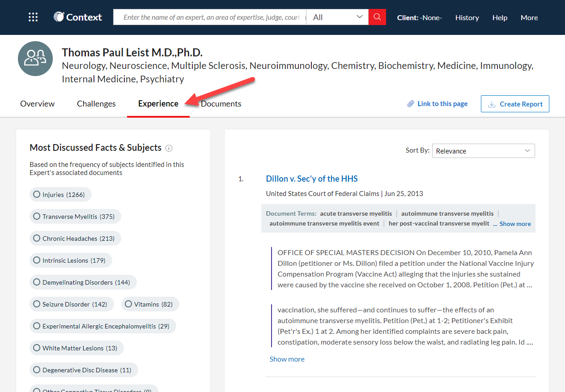Select the Transverse Myelitis (375) filter

(75, 217)
